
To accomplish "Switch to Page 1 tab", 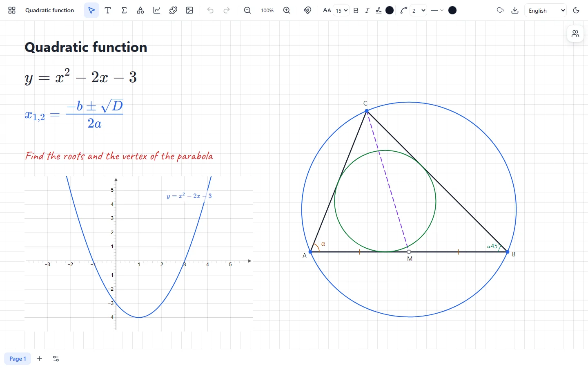I will 18,359.
